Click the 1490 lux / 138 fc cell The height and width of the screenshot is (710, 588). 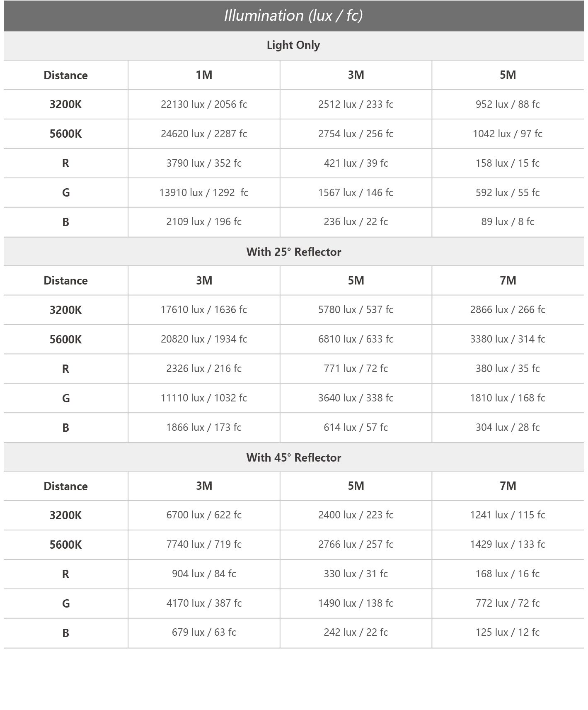pyautogui.click(x=356, y=603)
